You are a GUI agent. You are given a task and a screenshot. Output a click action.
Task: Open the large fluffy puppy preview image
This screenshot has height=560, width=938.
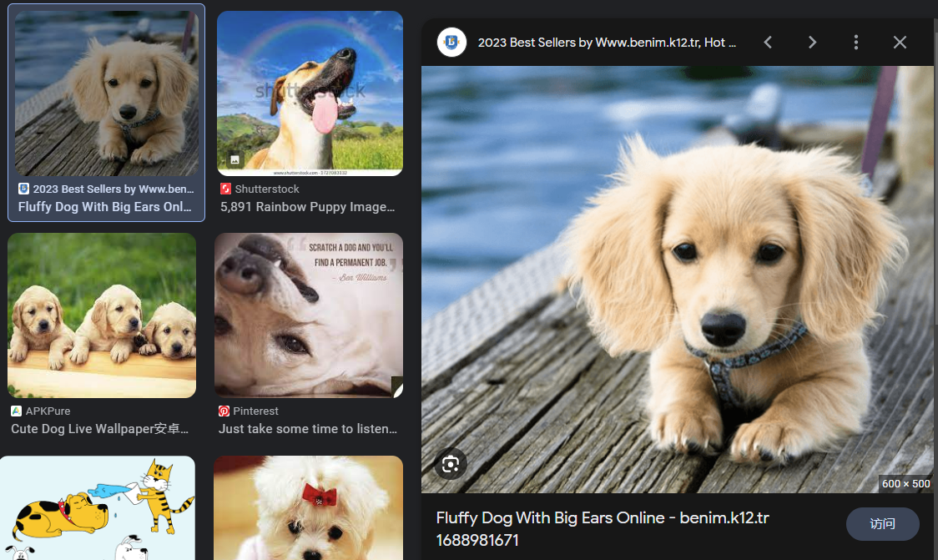pos(677,280)
